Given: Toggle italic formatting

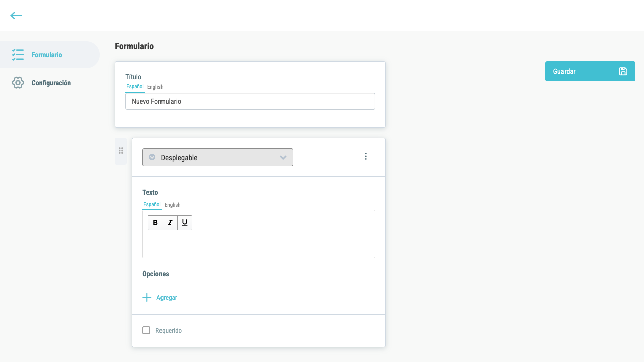Looking at the screenshot, I should [x=170, y=223].
